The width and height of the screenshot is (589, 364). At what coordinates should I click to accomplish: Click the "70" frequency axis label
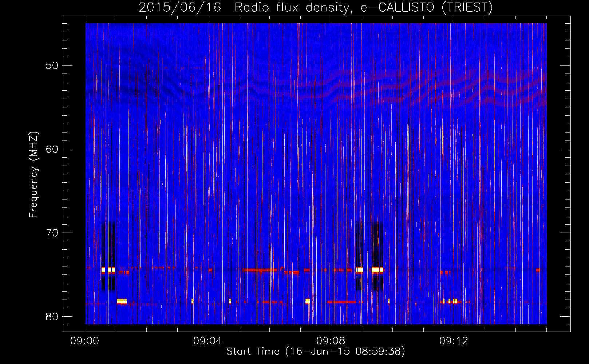pos(52,233)
